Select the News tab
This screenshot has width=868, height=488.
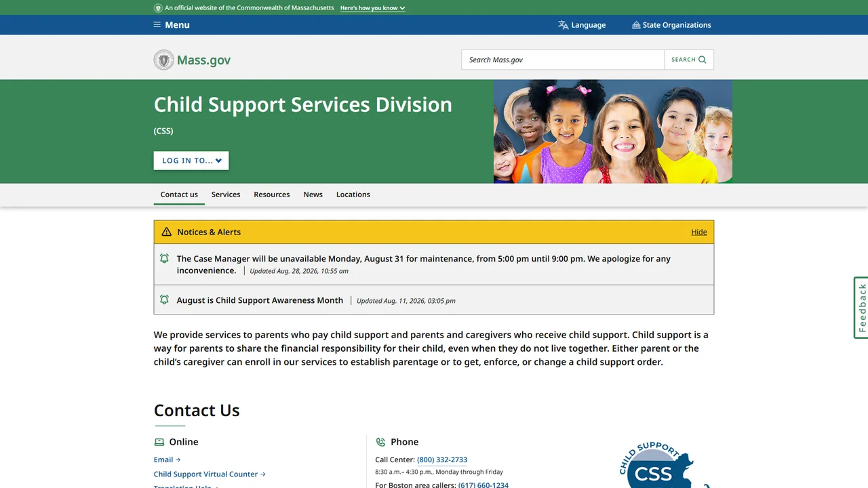coord(313,195)
